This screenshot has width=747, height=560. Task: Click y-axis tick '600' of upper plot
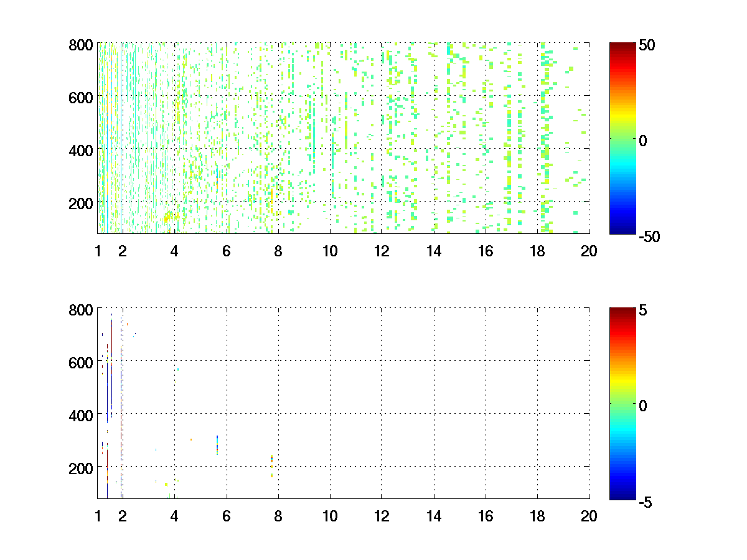[x=82, y=97]
